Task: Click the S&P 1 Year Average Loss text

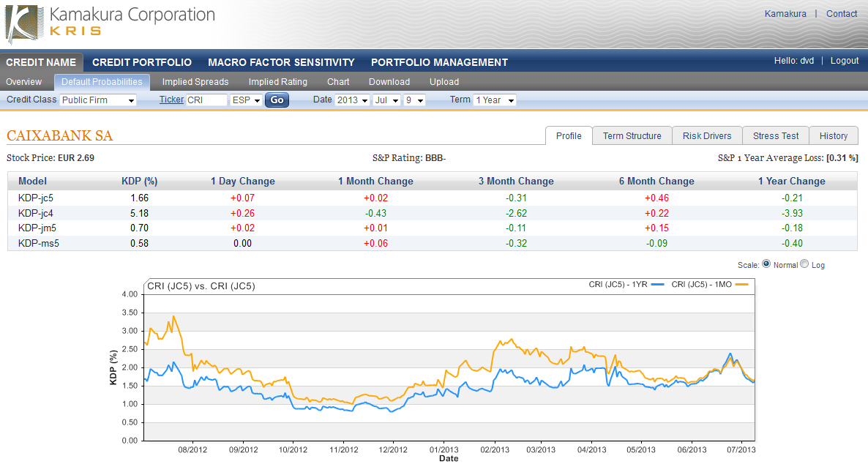Action: [787, 158]
